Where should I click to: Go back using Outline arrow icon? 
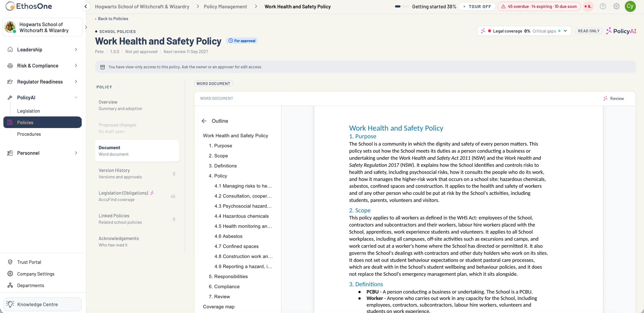(x=204, y=121)
